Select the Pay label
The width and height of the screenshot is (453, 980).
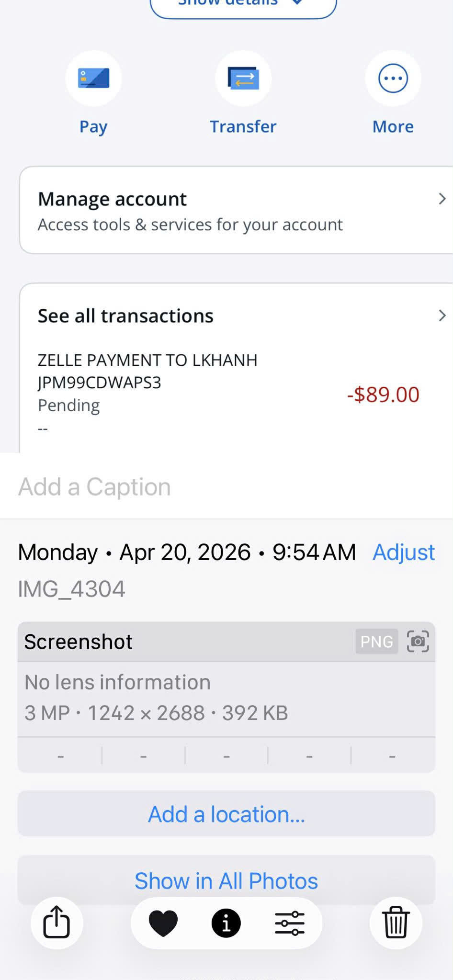(x=93, y=127)
